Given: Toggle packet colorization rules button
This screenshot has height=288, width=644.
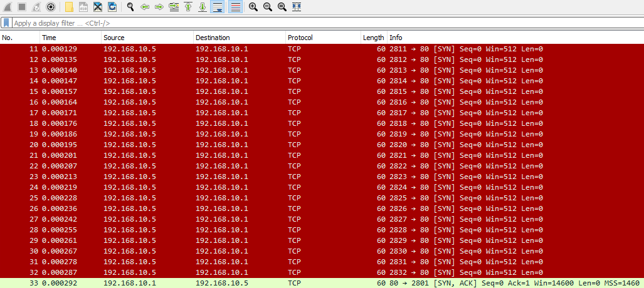Looking at the screenshot, I should pos(235,7).
